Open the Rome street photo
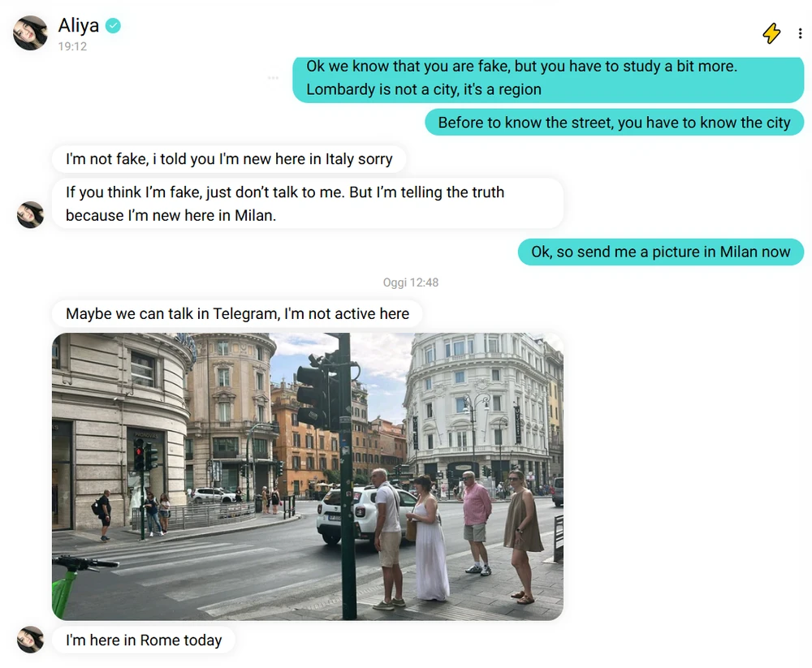 click(308, 476)
